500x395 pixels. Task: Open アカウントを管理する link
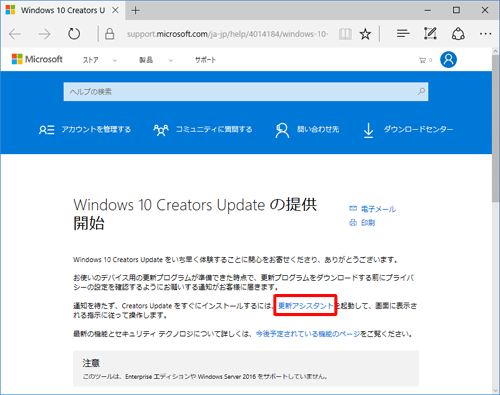[96, 129]
